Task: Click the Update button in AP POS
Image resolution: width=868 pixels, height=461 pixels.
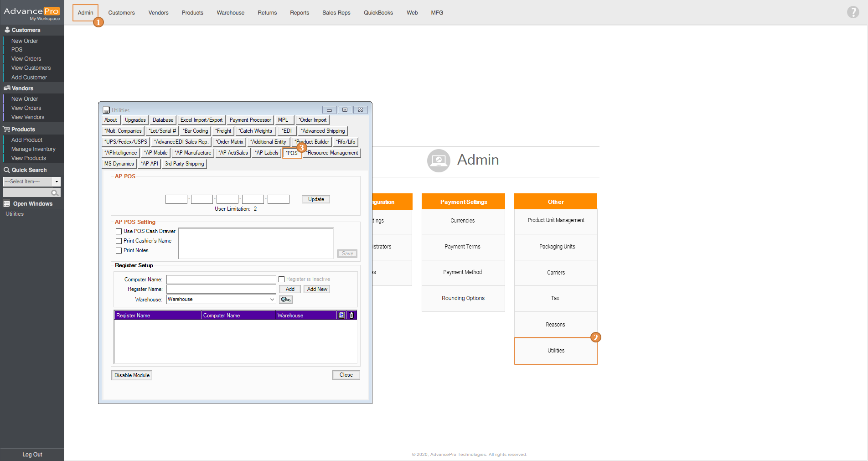Action: pos(316,199)
